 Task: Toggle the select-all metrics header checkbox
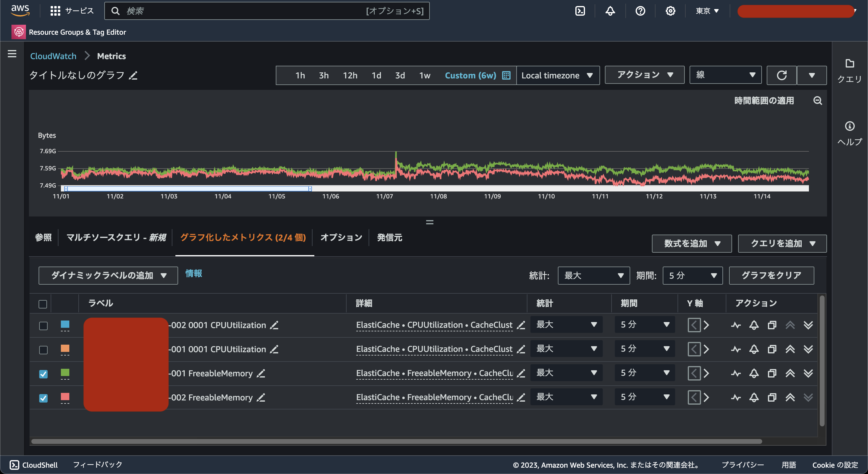[x=43, y=304]
